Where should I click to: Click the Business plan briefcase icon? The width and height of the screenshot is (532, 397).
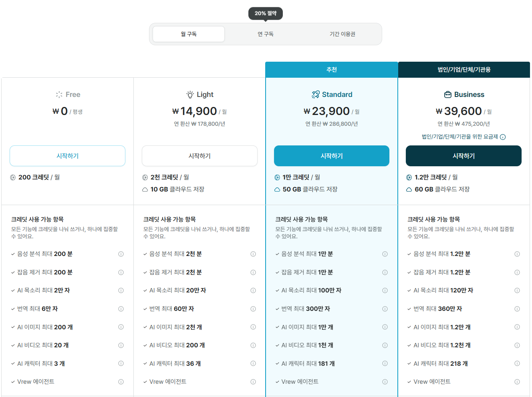pos(448,95)
